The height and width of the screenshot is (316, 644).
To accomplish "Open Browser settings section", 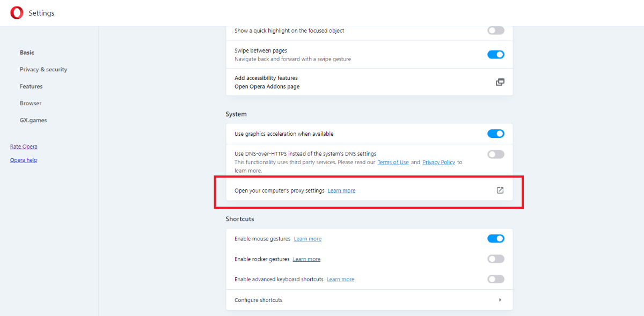I will pyautogui.click(x=31, y=104).
